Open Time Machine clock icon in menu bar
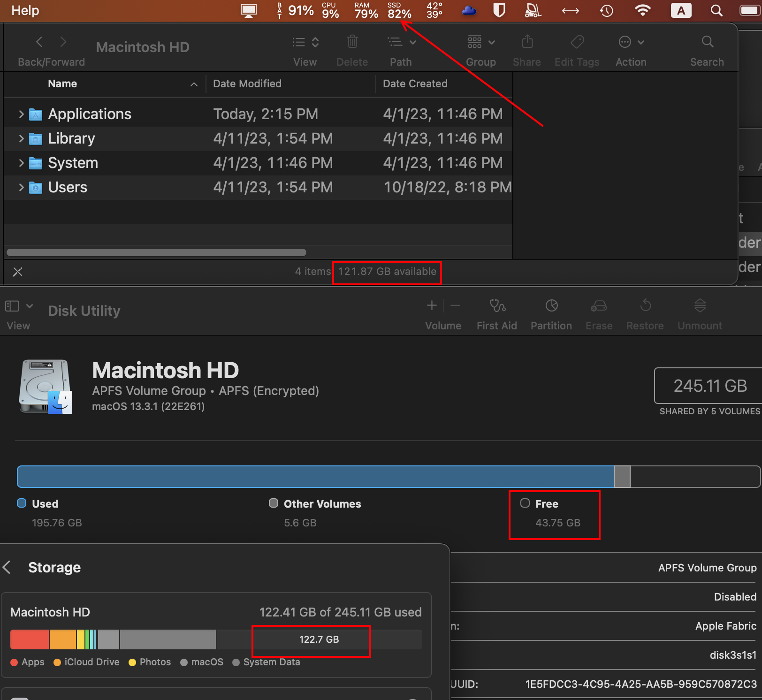This screenshot has height=700, width=762. 607,10
